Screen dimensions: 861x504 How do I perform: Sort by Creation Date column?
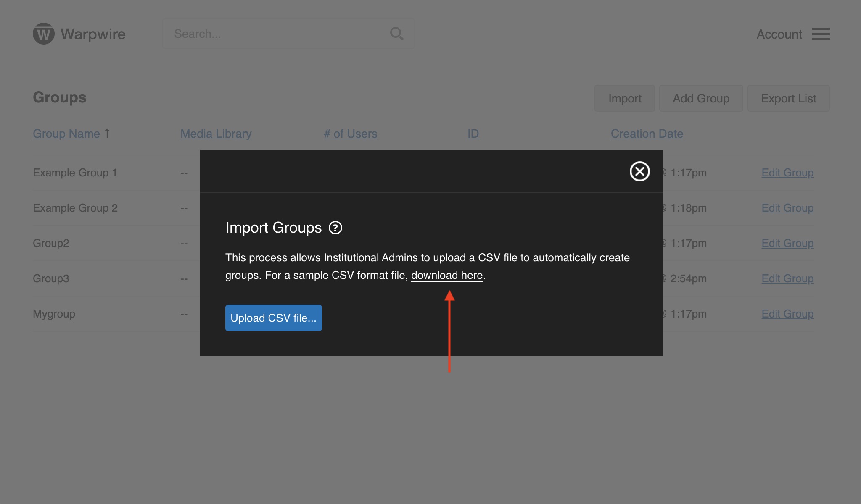[647, 134]
